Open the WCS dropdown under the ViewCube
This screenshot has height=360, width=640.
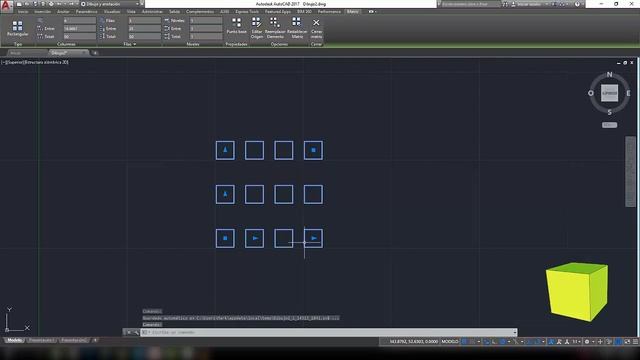[609, 125]
